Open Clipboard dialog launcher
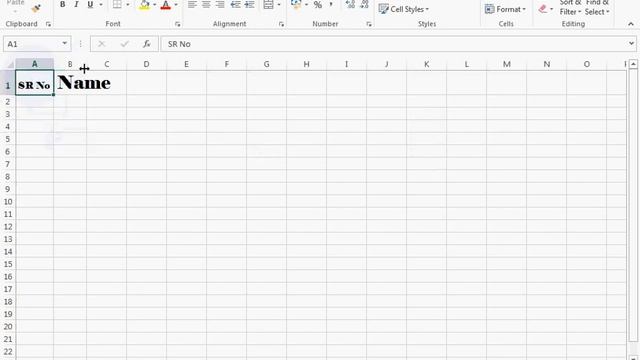This screenshot has height=360, width=640. tap(48, 24)
